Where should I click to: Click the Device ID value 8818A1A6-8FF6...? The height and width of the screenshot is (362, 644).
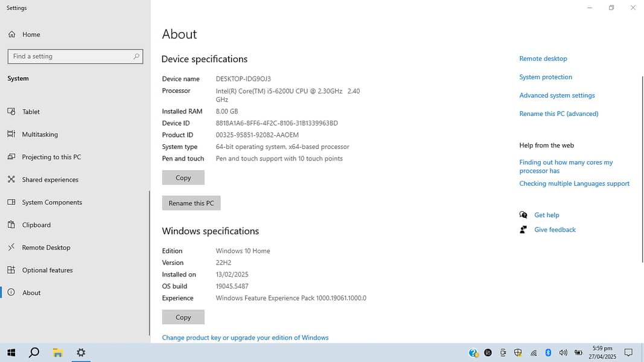point(277,123)
